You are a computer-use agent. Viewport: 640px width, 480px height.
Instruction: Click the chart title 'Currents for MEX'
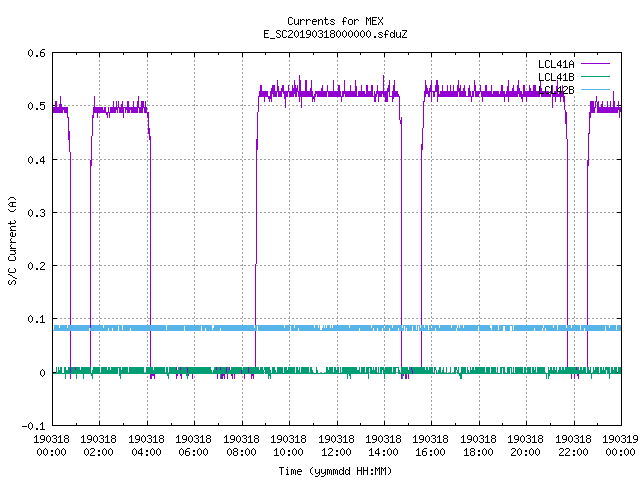335,21
